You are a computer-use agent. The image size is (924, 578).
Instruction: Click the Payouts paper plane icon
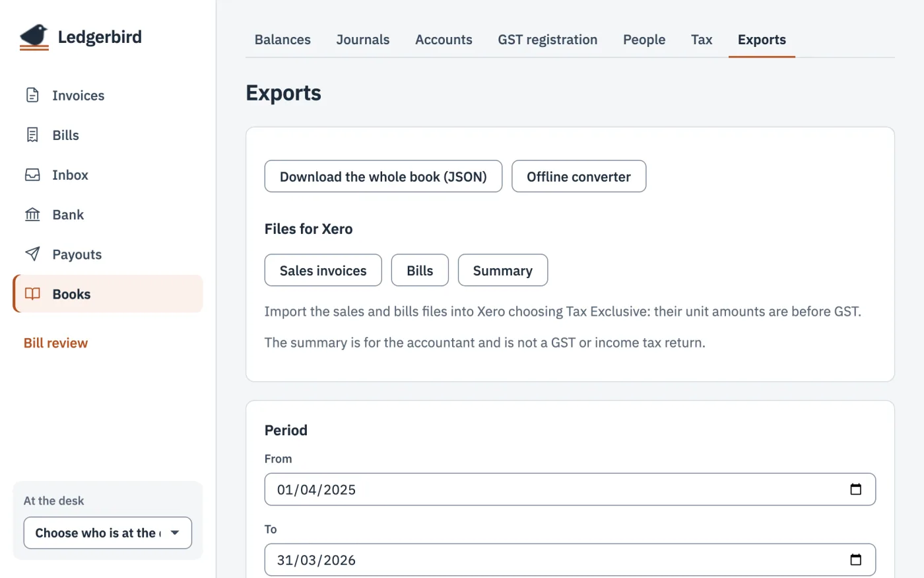32,254
